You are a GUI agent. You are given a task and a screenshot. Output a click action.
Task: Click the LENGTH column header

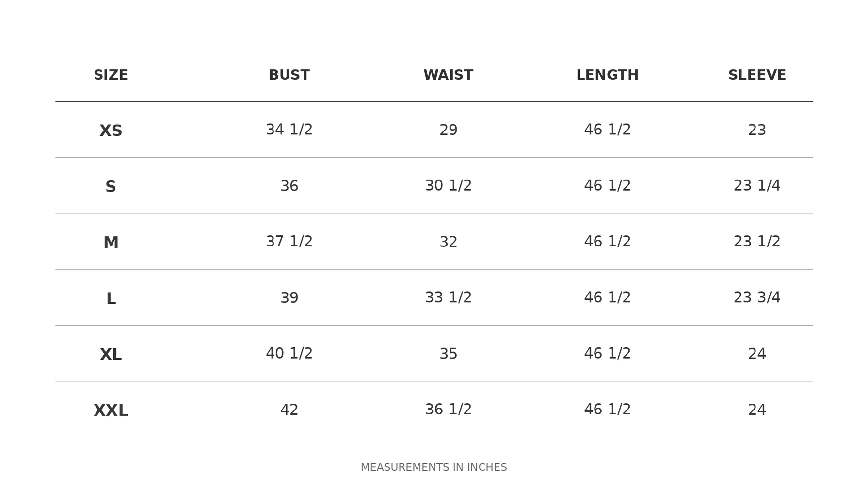pyautogui.click(x=607, y=75)
